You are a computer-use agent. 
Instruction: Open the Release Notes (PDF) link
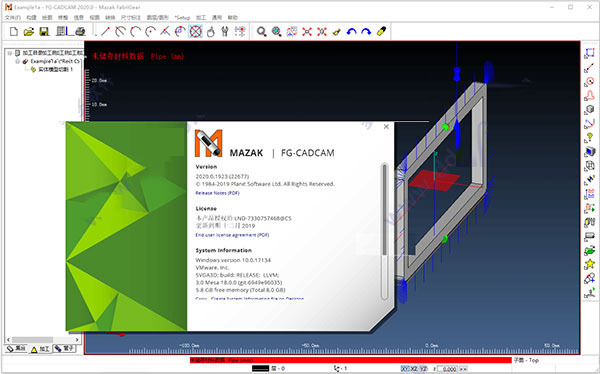(x=217, y=193)
